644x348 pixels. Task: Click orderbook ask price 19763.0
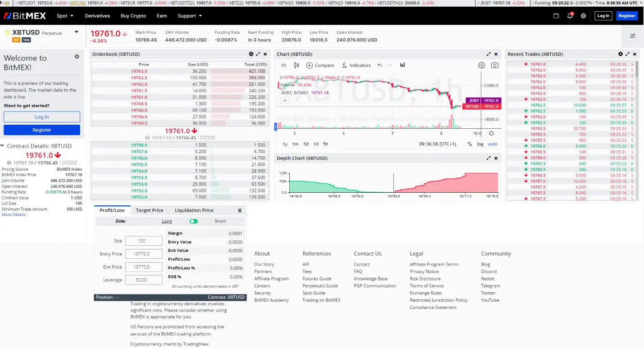139,71
